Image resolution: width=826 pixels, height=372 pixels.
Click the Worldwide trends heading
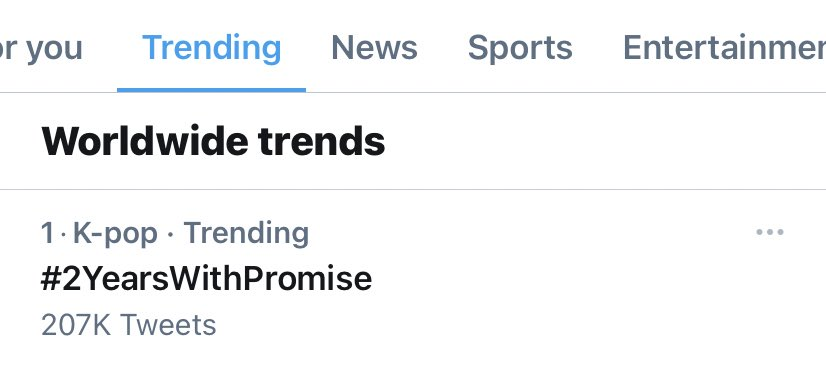point(213,141)
